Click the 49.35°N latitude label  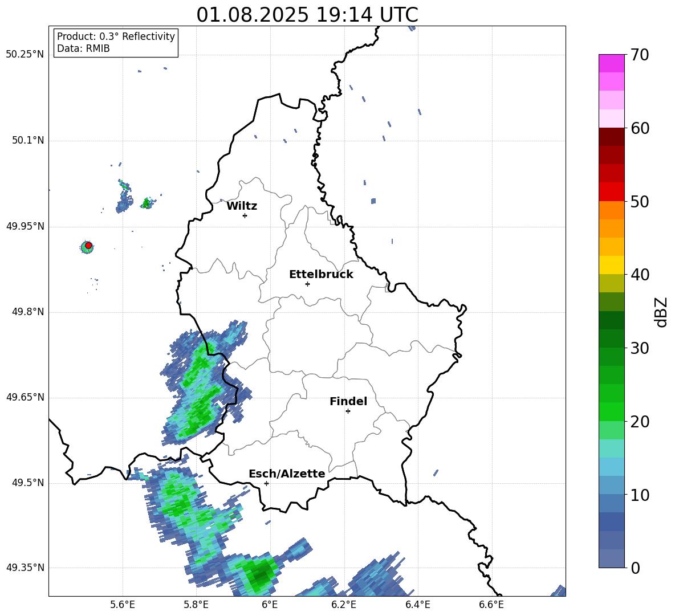pyautogui.click(x=25, y=568)
